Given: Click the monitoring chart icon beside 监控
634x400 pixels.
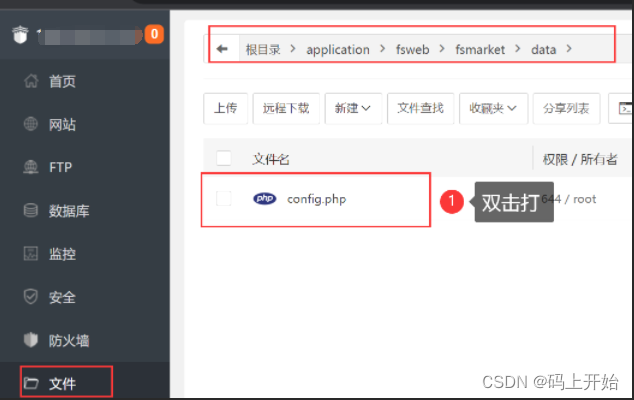Looking at the screenshot, I should click(x=31, y=254).
